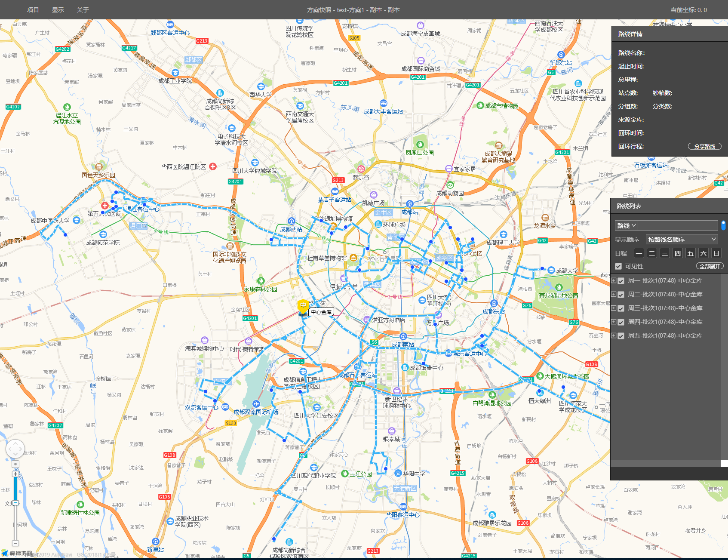Screen dimensions: 728x560
Task: Expand the 周一-批次1 route tree node
Action: click(614, 280)
